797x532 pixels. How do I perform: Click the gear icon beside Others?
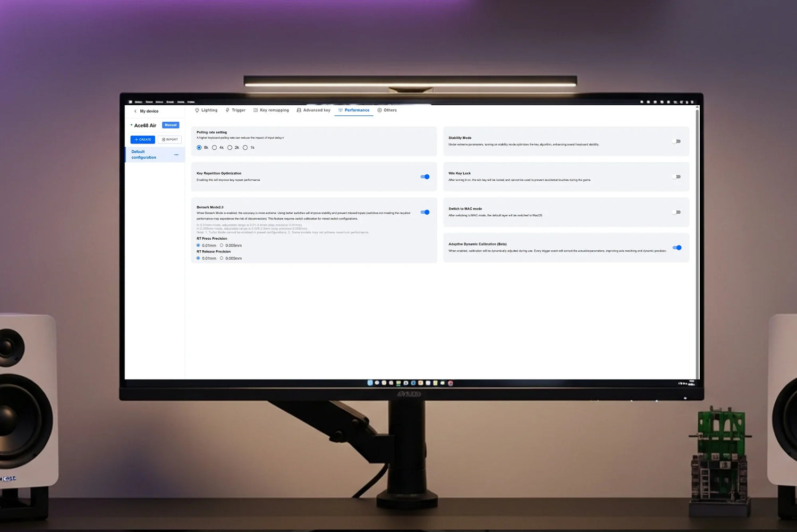pos(380,110)
